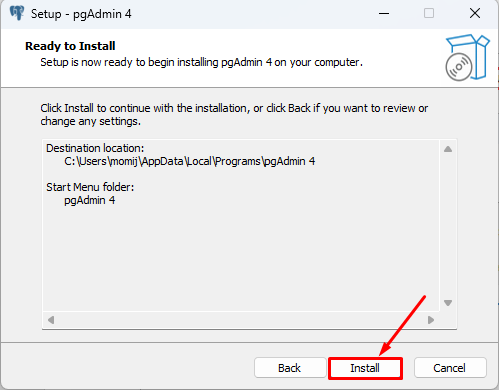This screenshot has height=390, width=499.
Task: Click the "Setup is now ready to begin" subtitle
Action: click(x=201, y=62)
